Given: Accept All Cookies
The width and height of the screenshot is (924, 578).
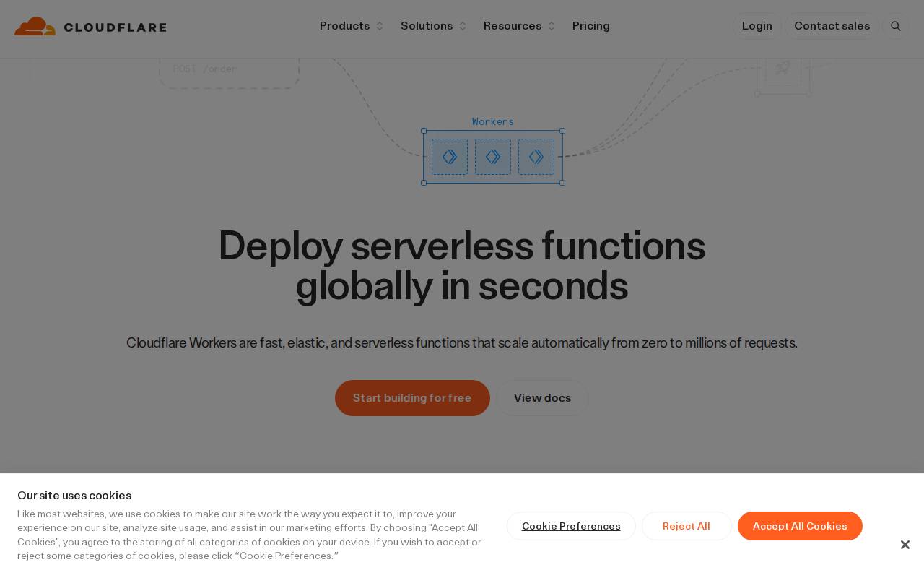Looking at the screenshot, I should coord(800,526).
